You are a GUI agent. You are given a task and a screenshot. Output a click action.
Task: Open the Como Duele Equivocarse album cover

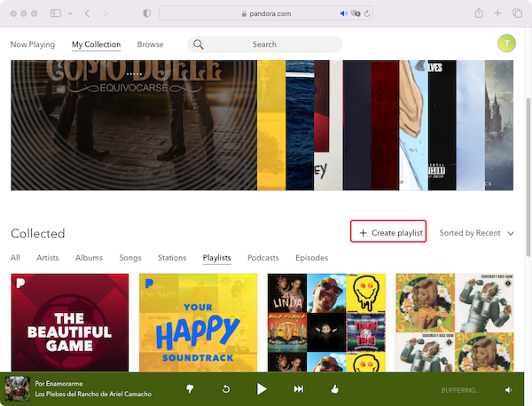[134, 125]
